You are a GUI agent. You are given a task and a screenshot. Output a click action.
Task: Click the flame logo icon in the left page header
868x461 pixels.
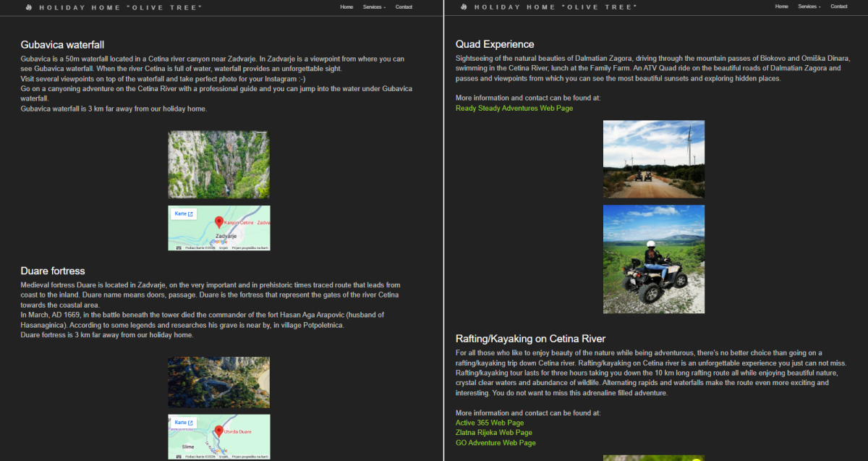coord(28,7)
